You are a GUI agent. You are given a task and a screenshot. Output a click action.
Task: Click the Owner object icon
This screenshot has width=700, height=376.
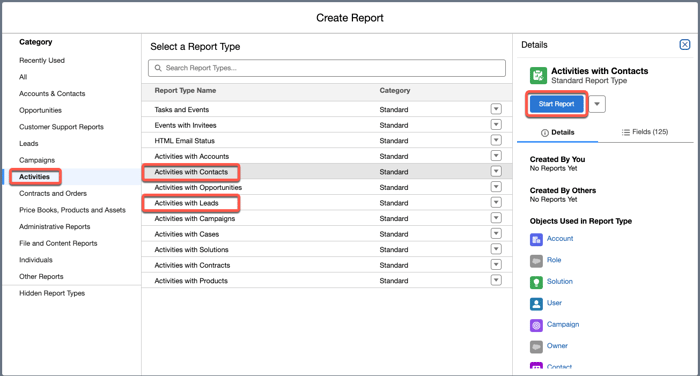pyautogui.click(x=536, y=347)
